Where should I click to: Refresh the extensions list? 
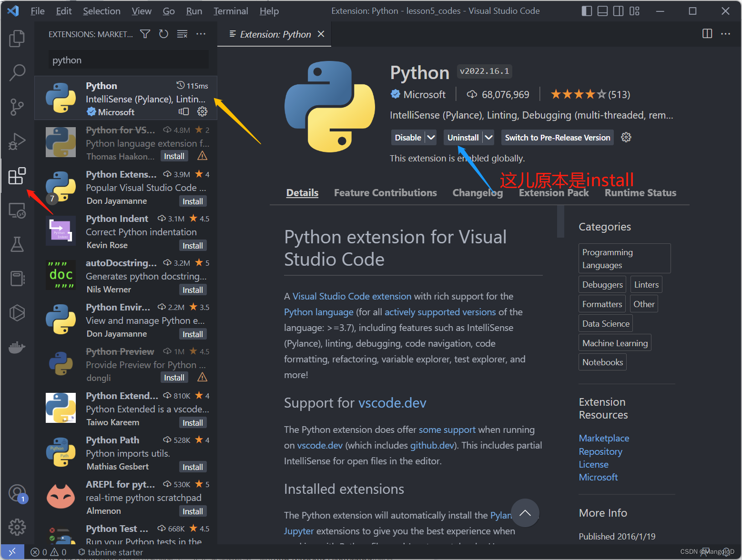click(x=163, y=34)
